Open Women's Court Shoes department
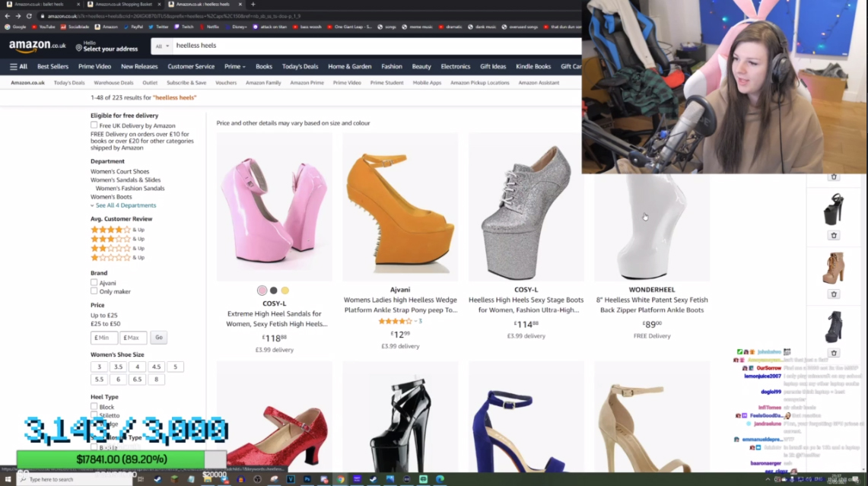Viewport: 868px width, 486px height. point(119,172)
